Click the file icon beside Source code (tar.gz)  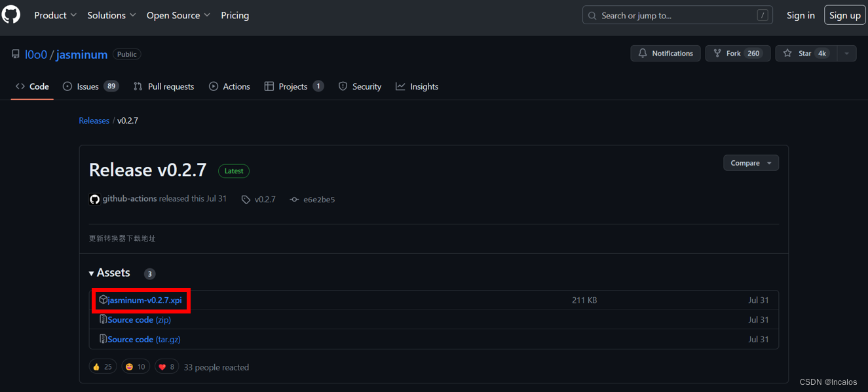point(103,339)
